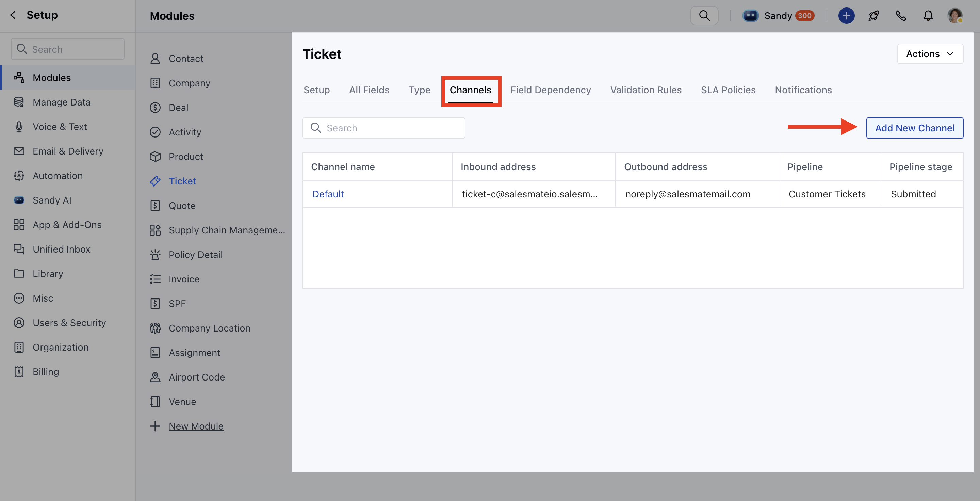
Task: Click the Product module box icon
Action: coord(155,157)
